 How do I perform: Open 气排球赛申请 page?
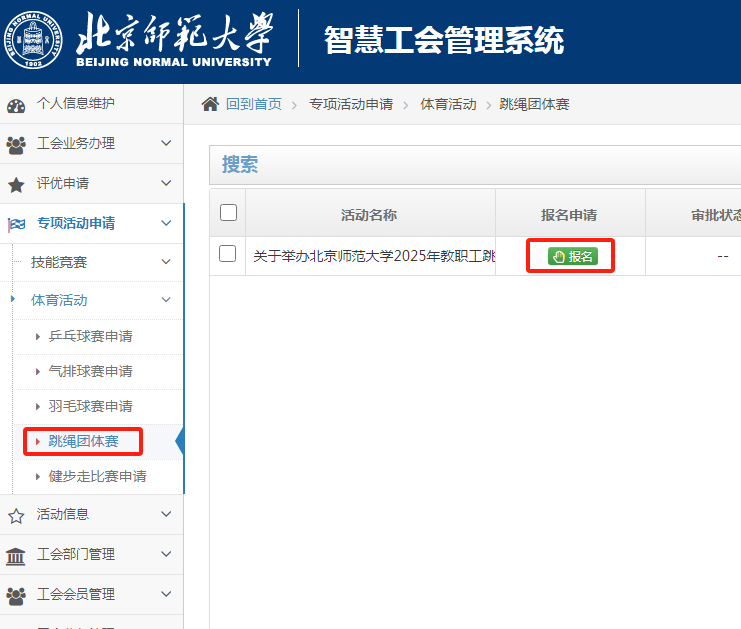pos(98,371)
